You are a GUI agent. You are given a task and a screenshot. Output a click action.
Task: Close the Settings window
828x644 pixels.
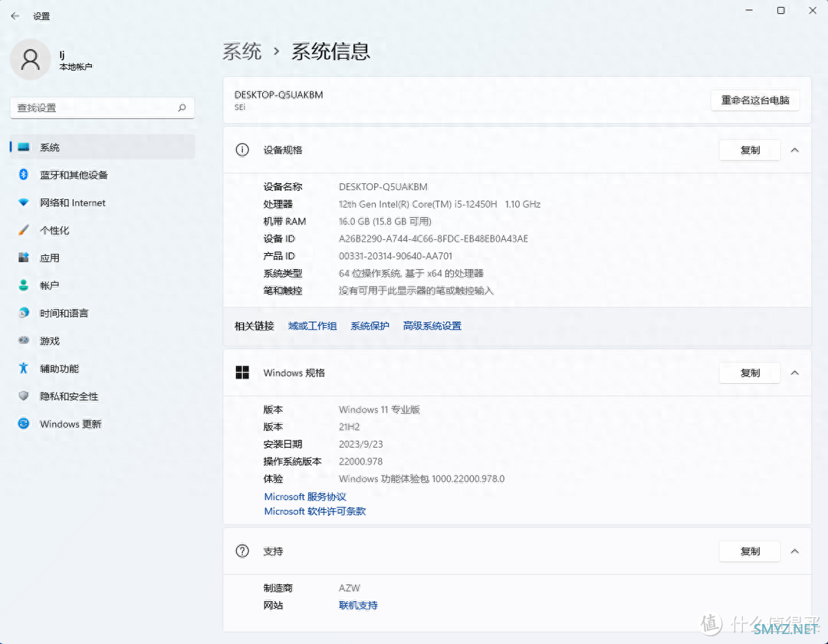pos(813,11)
